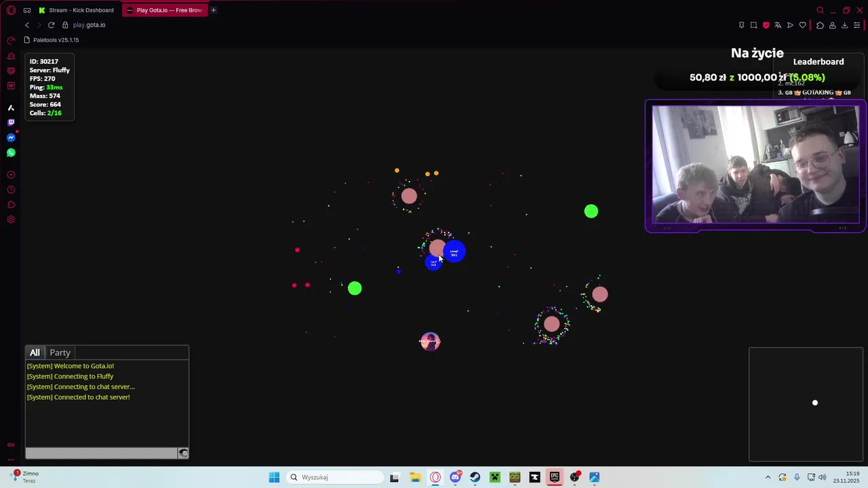Image resolution: width=868 pixels, height=488 pixels.
Task: Click the lock site-info icon
Action: click(65, 25)
